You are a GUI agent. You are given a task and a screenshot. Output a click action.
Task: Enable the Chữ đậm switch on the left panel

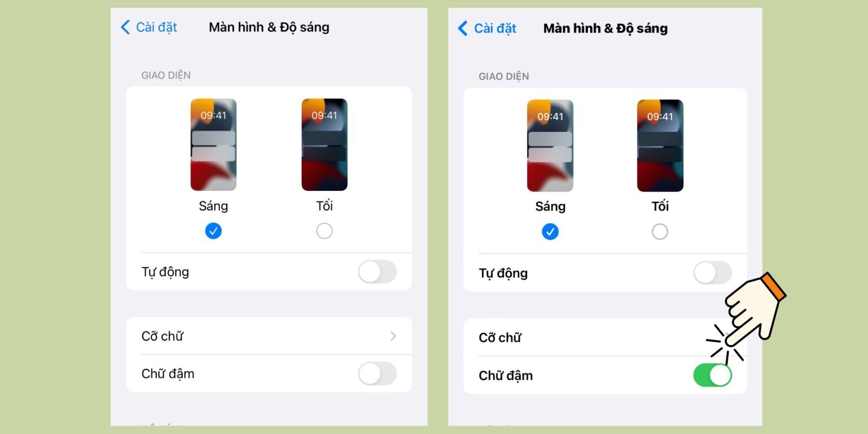pyautogui.click(x=378, y=373)
